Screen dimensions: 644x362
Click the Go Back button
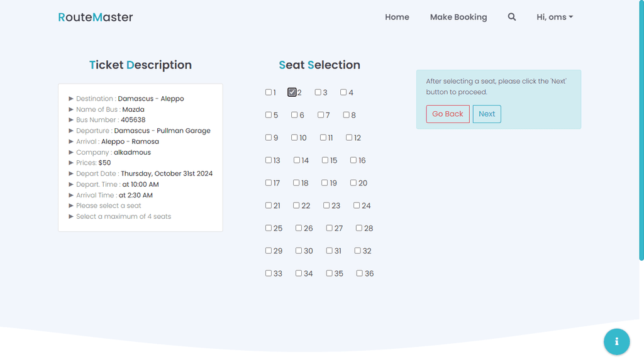click(448, 114)
